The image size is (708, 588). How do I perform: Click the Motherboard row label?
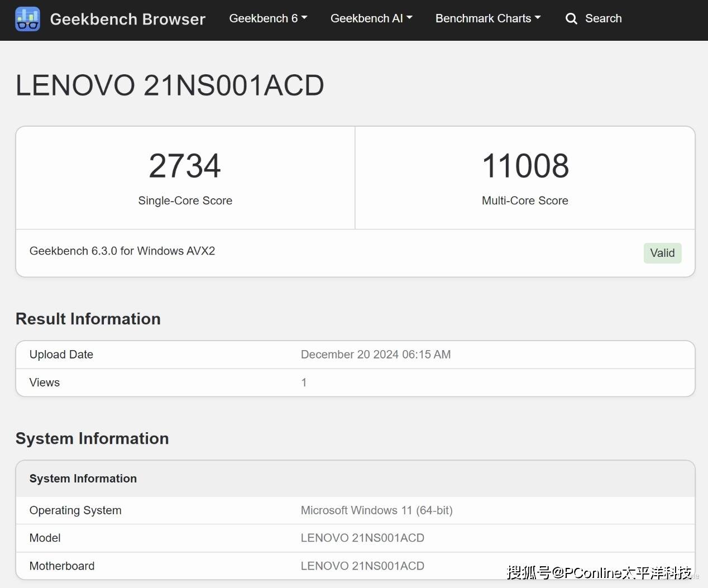coord(62,566)
